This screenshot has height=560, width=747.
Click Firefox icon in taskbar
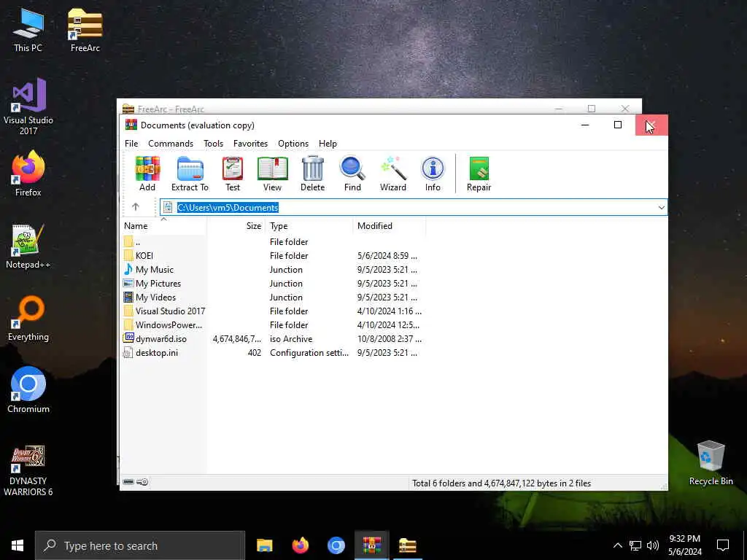coord(300,545)
